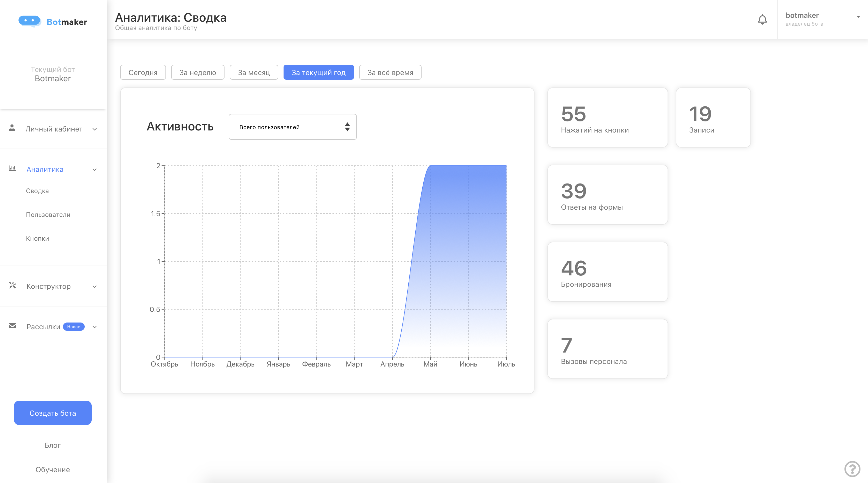Click the Новое badge next to Рассылки
This screenshot has width=868, height=483.
point(74,327)
